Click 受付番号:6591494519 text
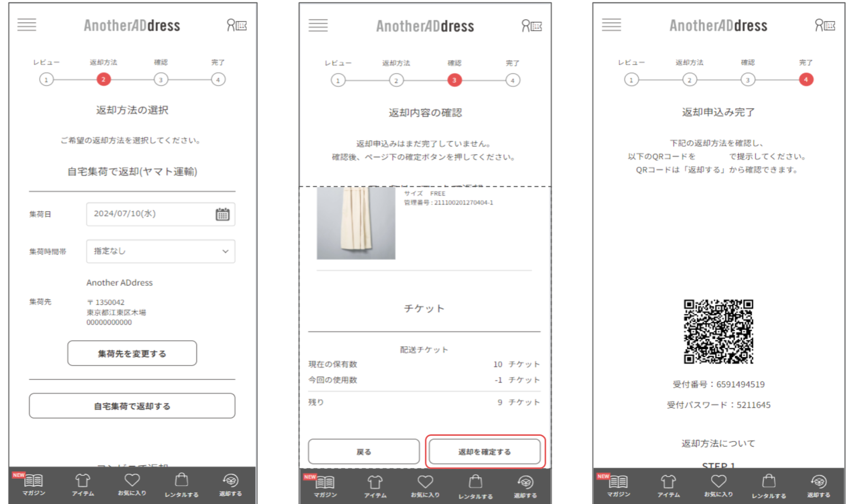Image resolution: width=858 pixels, height=504 pixels. [x=719, y=384]
